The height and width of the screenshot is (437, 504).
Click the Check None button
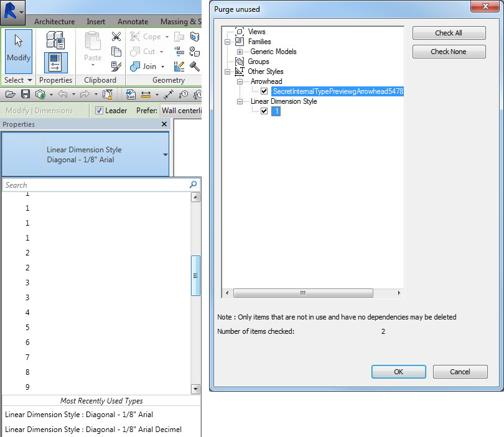tap(449, 52)
